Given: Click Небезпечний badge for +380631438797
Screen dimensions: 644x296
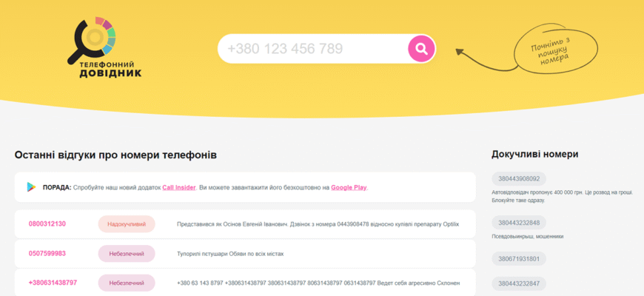Looking at the screenshot, I should (x=127, y=283).
